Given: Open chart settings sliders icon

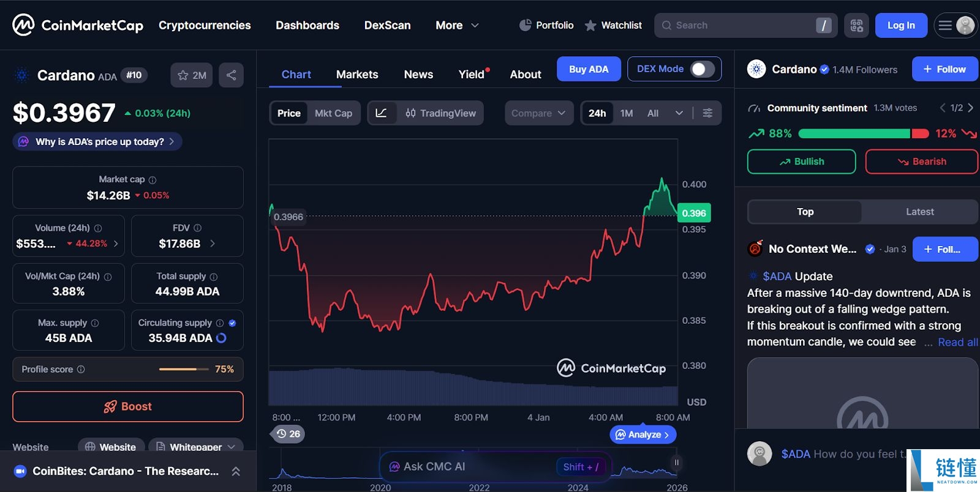Looking at the screenshot, I should point(707,113).
